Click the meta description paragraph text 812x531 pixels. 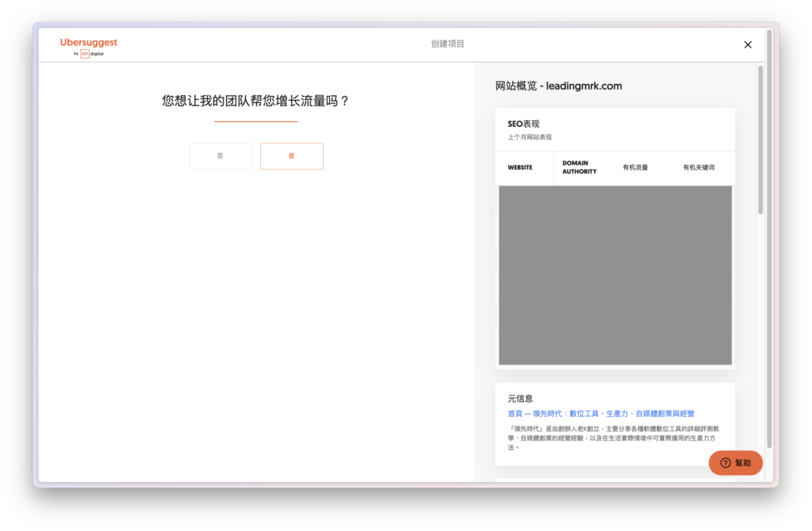point(613,437)
